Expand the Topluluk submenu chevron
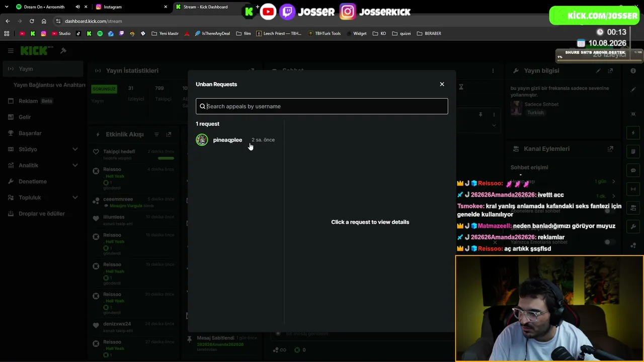Screen dimensions: 644x362 (75, 198)
